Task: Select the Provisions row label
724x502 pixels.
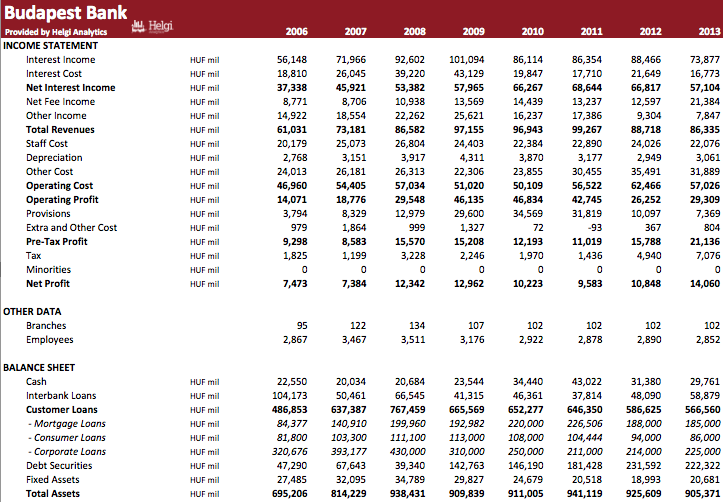Action: tap(48, 214)
